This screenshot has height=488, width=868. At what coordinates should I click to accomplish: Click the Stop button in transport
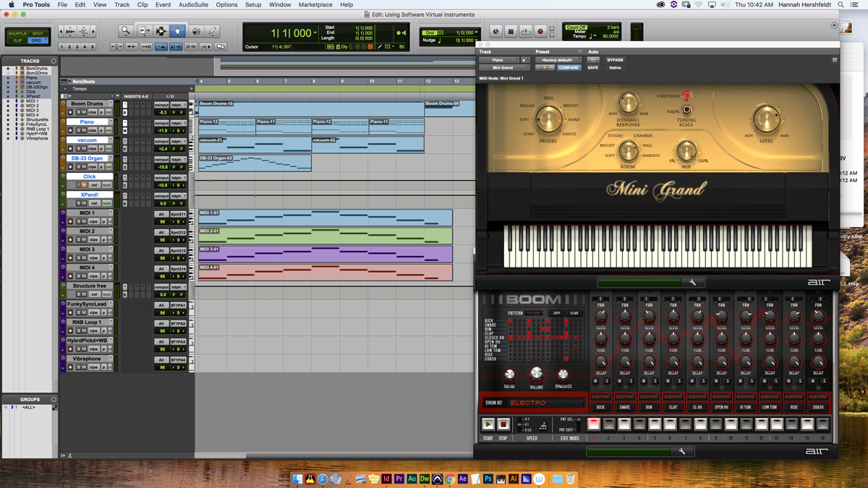[511, 32]
